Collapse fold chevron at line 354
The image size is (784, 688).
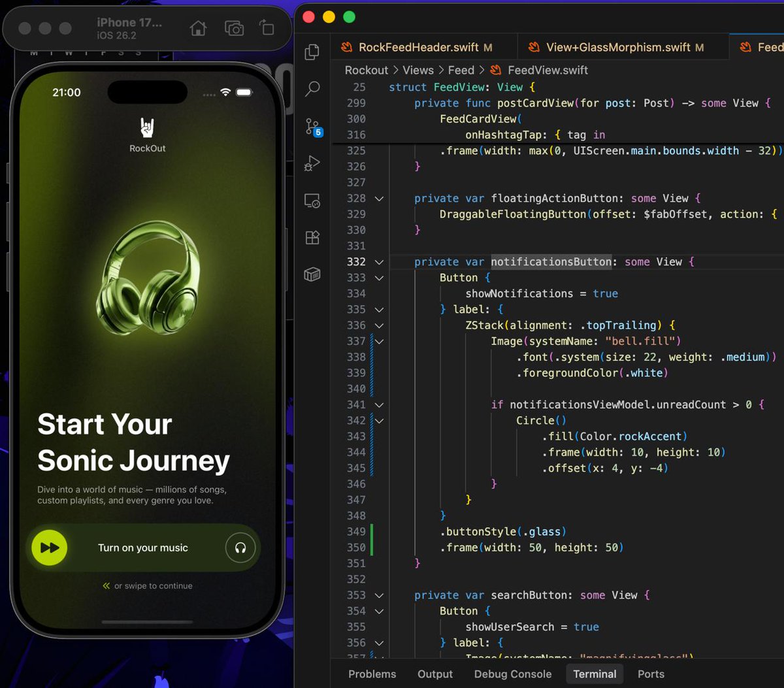(379, 612)
